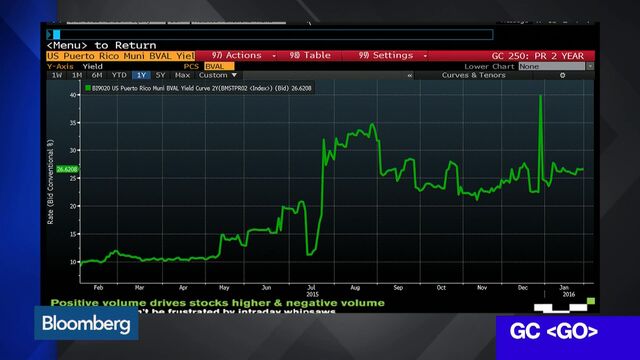Click the gear icon beside Curves & Tenors
640x360 pixels.
point(562,75)
